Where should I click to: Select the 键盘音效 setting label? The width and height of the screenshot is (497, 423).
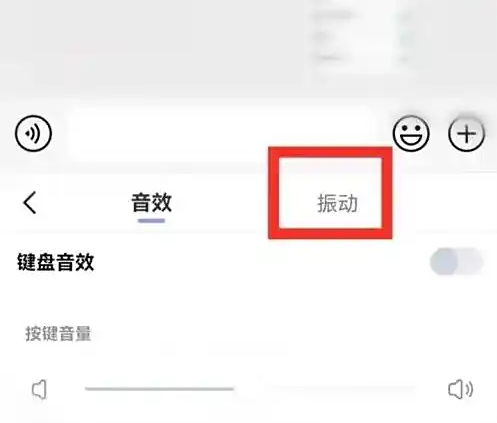click(56, 262)
